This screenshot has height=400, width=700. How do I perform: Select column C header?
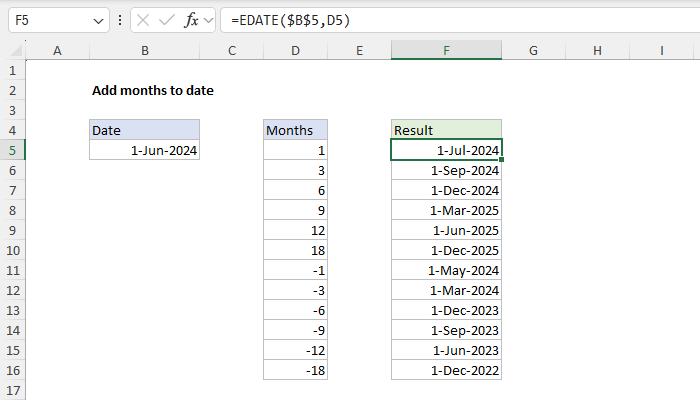click(x=232, y=50)
